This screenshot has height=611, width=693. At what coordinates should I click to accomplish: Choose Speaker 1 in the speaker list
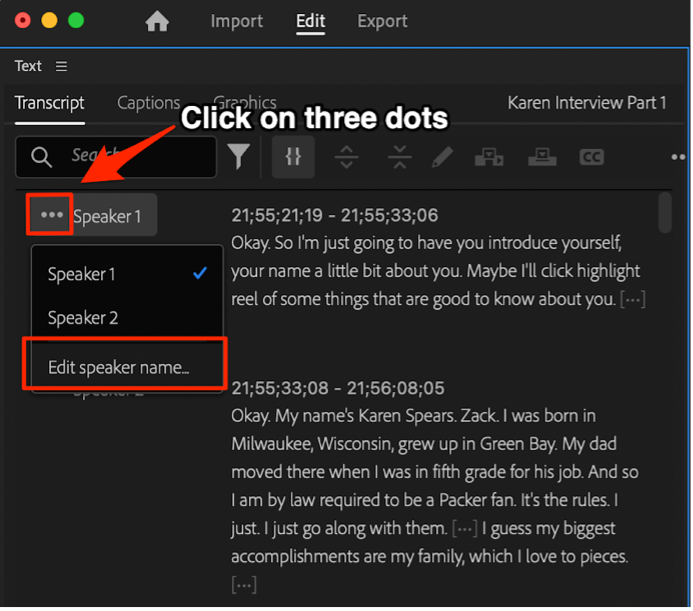[82, 273]
